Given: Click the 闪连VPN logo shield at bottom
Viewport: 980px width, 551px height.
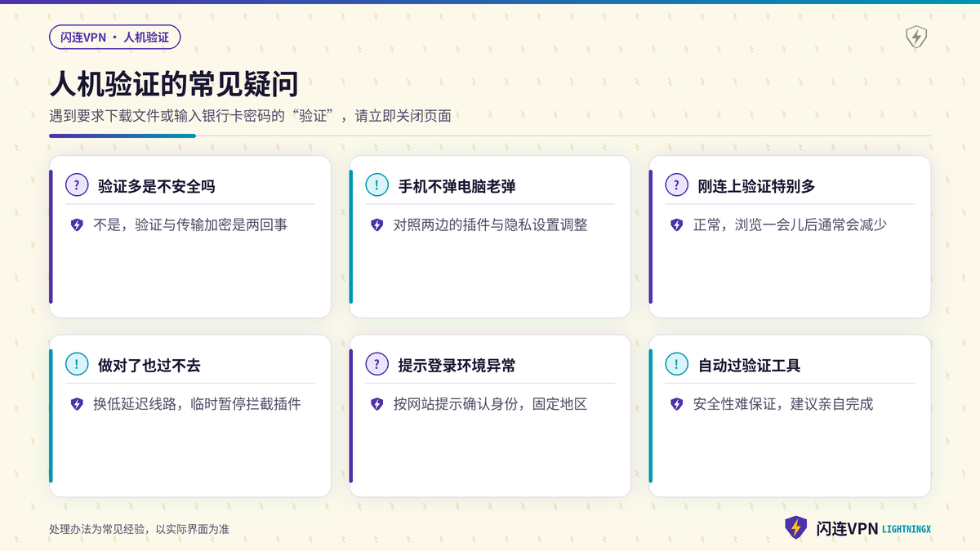Looking at the screenshot, I should (x=796, y=528).
